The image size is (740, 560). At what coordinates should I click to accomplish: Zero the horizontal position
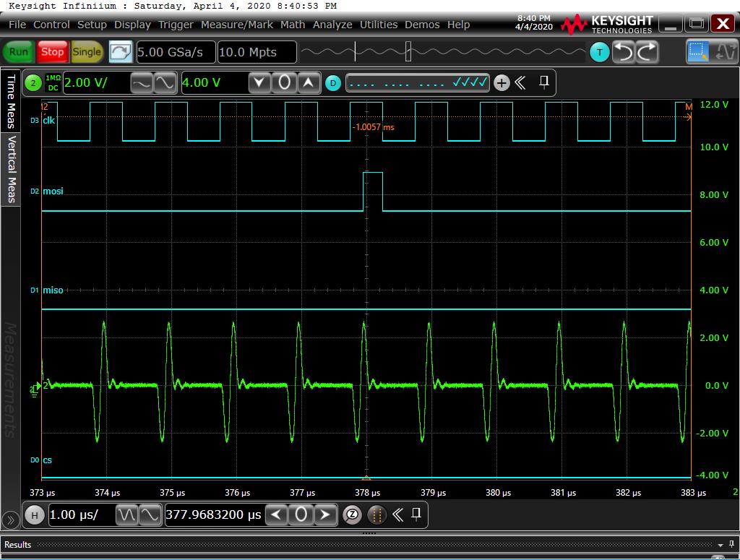click(301, 515)
